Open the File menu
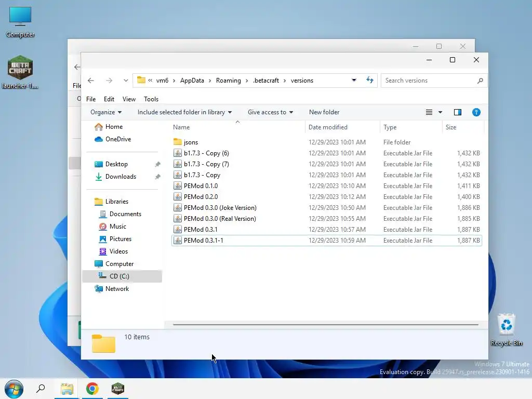 tap(91, 99)
